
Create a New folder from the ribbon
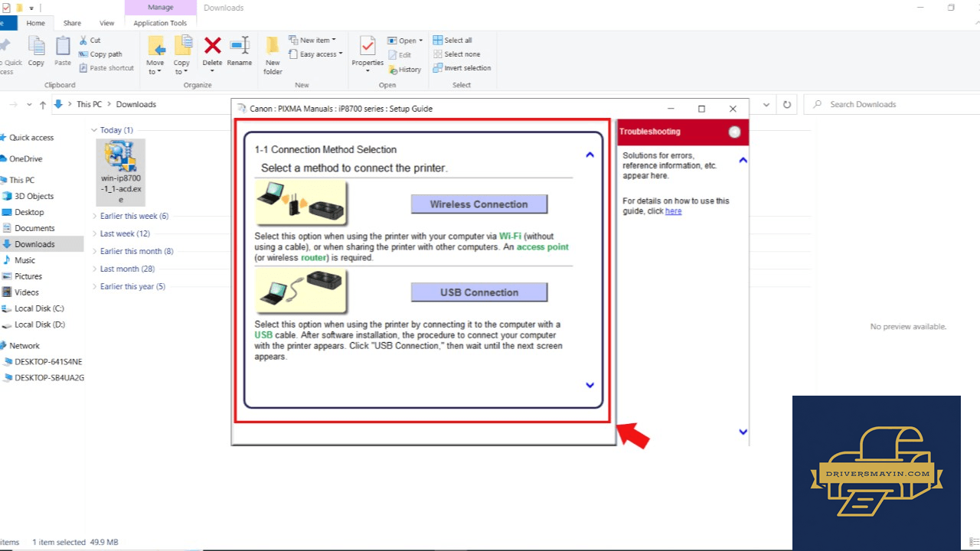point(273,55)
